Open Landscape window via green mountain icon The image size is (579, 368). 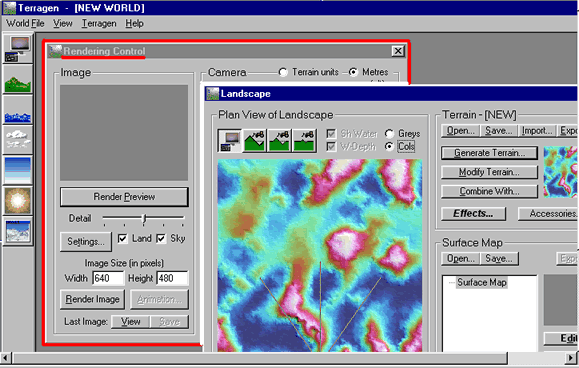coord(17,79)
